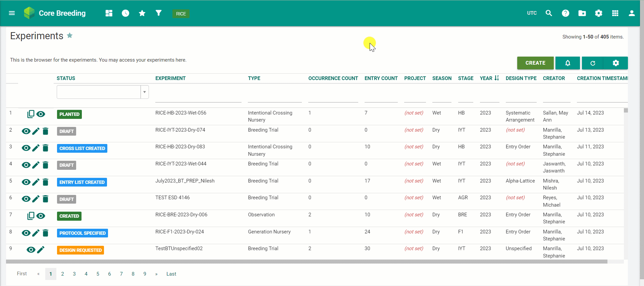The height and width of the screenshot is (286, 644).
Task: Open the data filter funnel icon
Action: 159,13
